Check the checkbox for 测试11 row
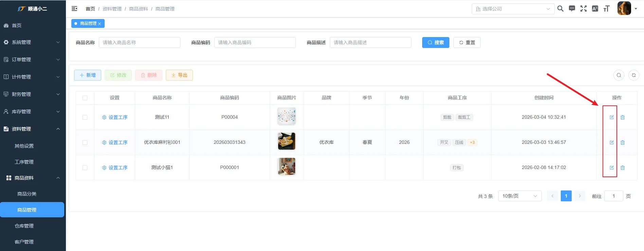 (x=85, y=117)
